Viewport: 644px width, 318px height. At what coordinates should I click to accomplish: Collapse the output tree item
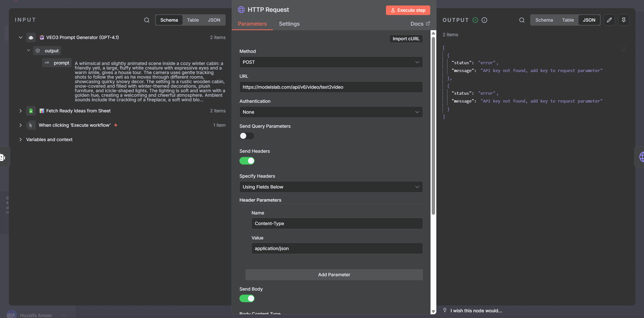pyautogui.click(x=29, y=51)
